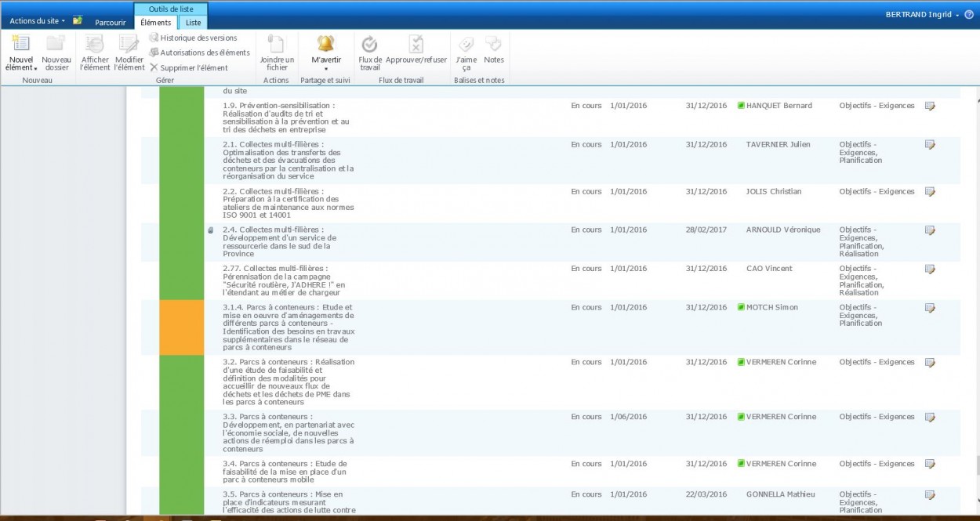Image resolution: width=980 pixels, height=521 pixels.
Task: Open Historique des versions
Action: (x=193, y=38)
